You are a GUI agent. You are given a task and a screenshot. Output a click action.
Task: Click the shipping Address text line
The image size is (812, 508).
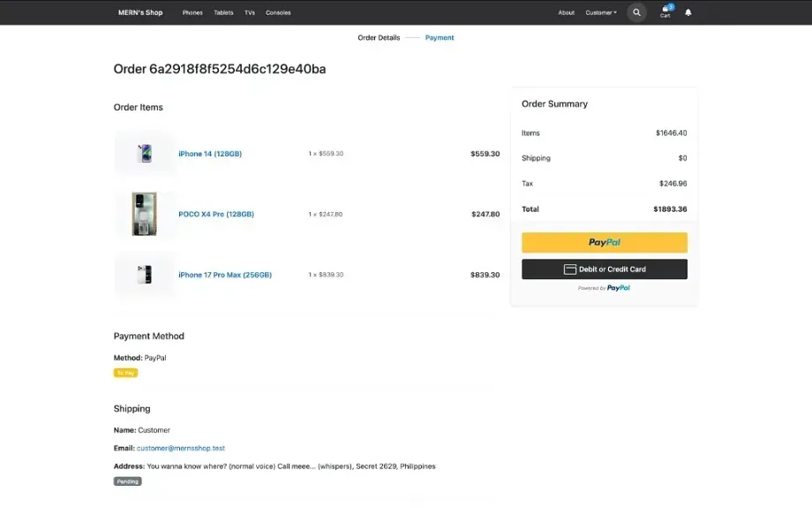[x=274, y=466]
